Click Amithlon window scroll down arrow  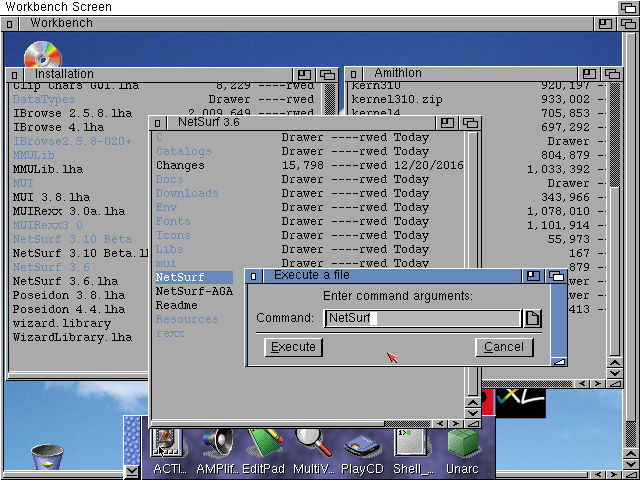(x=615, y=373)
